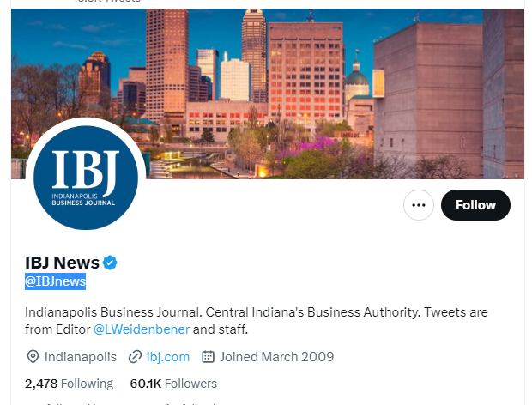The height and width of the screenshot is (405, 532).
Task: Click the cut-off followed-by line below stats
Action: [130, 403]
